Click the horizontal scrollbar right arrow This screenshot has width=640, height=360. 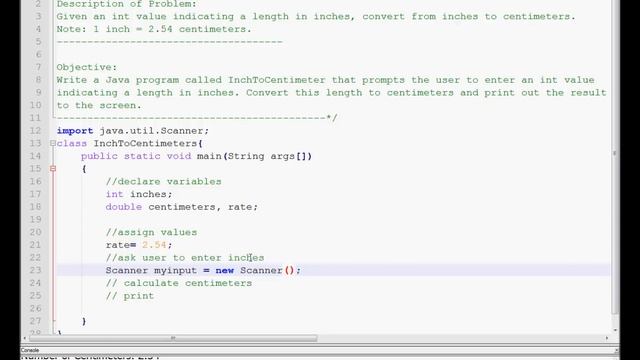click(607, 338)
